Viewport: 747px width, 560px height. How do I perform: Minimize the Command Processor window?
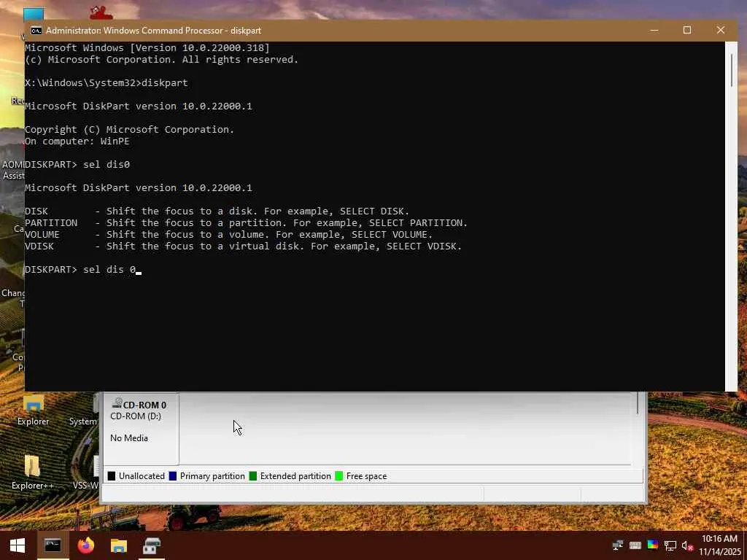[654, 30]
